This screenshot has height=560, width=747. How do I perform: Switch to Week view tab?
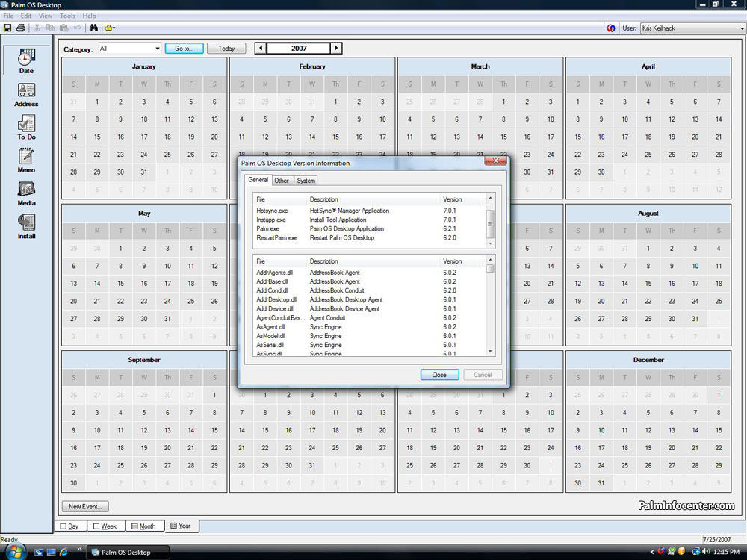[105, 526]
